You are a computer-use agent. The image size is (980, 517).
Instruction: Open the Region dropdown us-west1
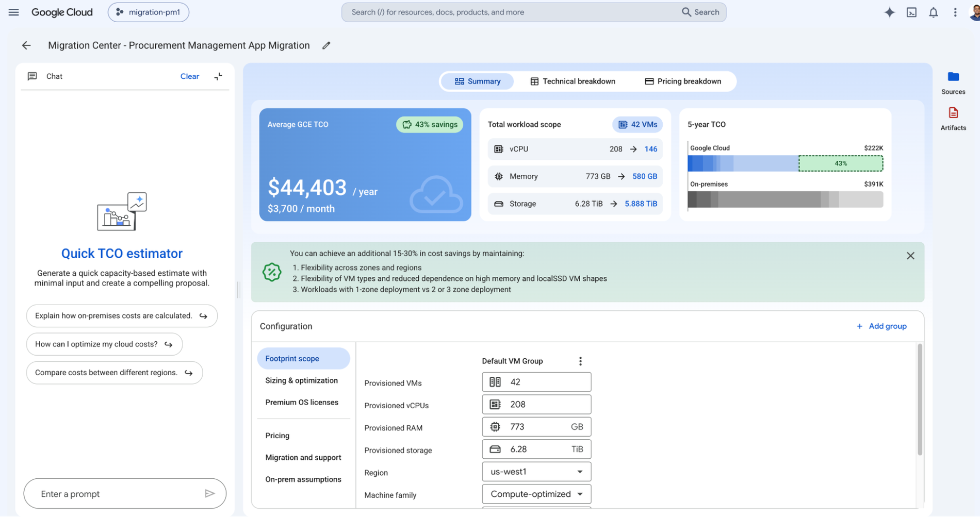tap(536, 472)
